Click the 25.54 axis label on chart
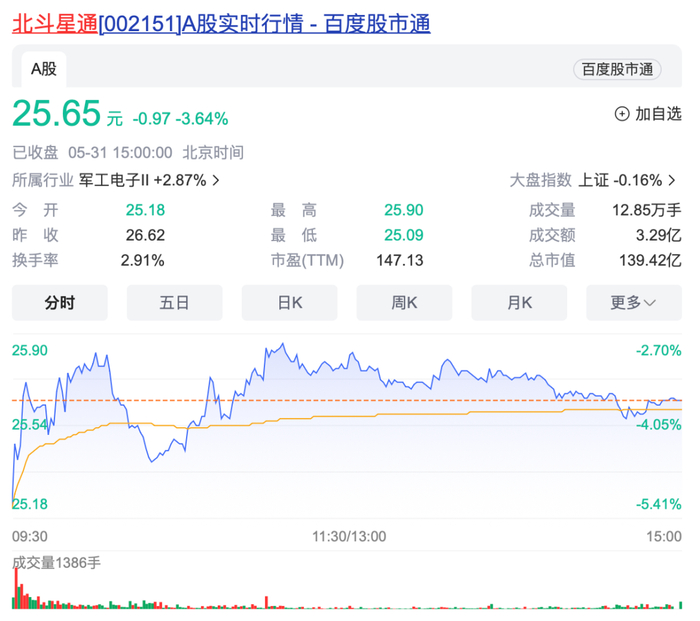 point(29,425)
